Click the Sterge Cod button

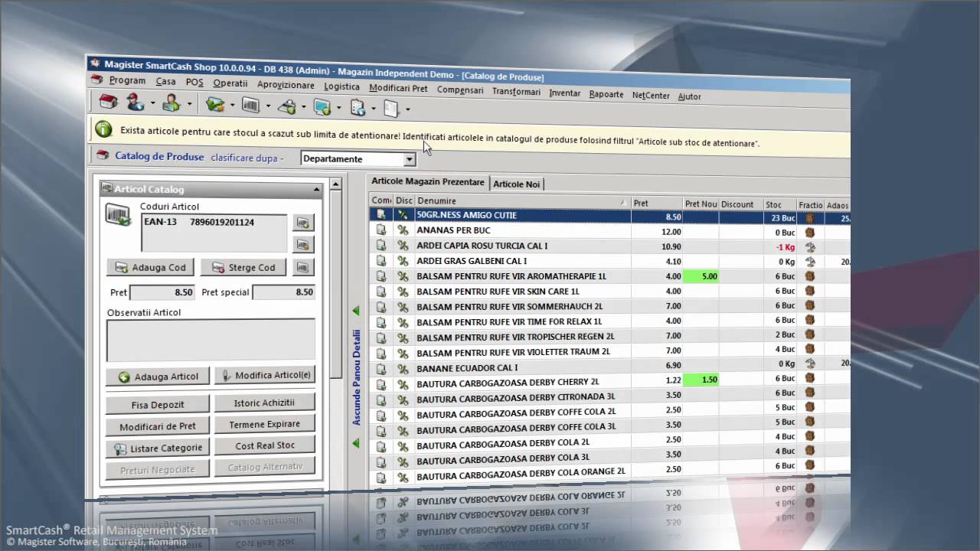tap(243, 267)
